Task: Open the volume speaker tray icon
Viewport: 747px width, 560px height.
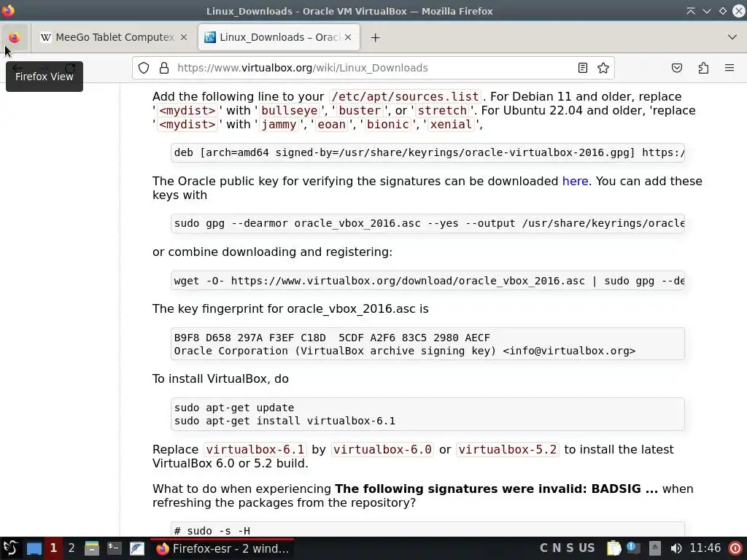Action: (x=676, y=548)
